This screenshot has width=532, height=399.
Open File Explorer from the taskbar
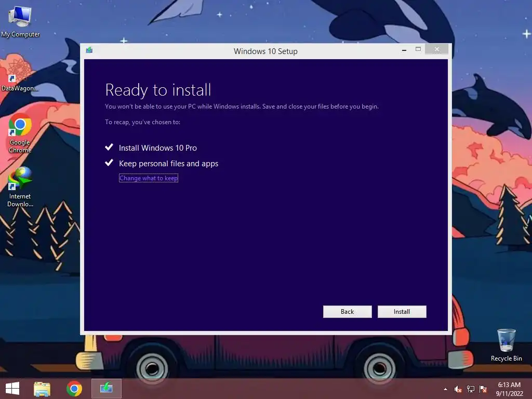(42, 389)
